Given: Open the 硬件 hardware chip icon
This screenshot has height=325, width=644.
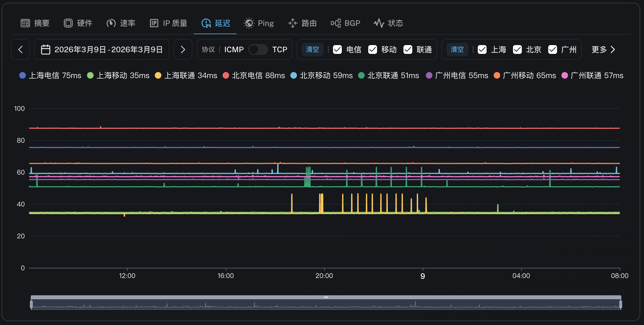Looking at the screenshot, I should coord(68,23).
